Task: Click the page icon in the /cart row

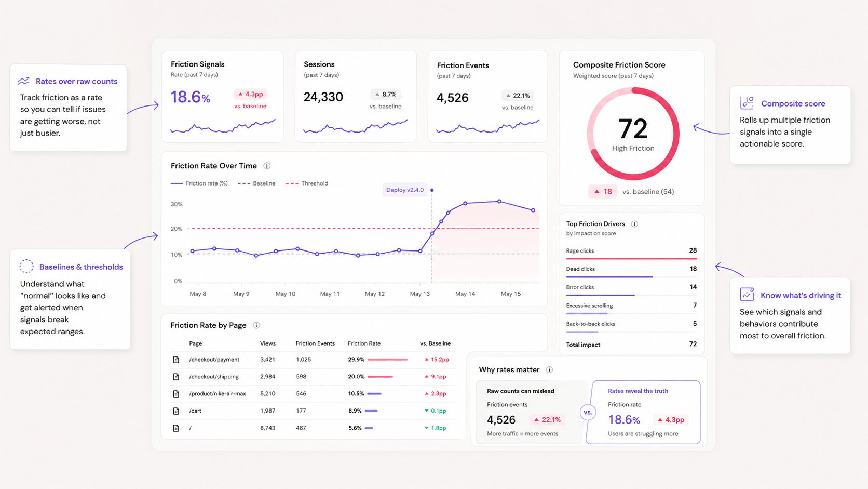Action: click(176, 411)
